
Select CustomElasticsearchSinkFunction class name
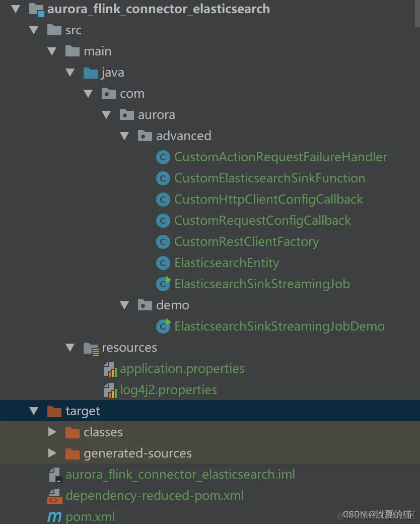click(269, 178)
